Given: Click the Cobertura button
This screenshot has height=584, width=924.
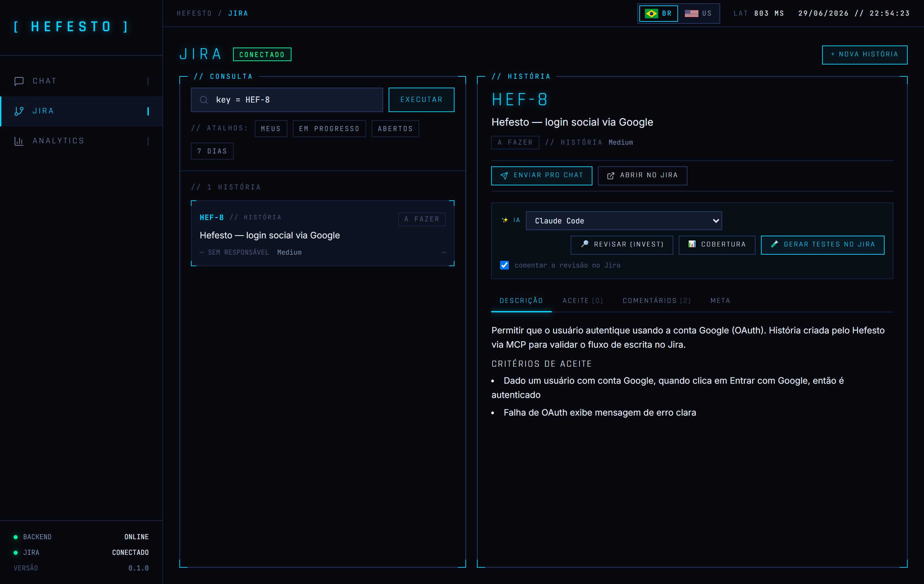Looking at the screenshot, I should click(x=717, y=245).
